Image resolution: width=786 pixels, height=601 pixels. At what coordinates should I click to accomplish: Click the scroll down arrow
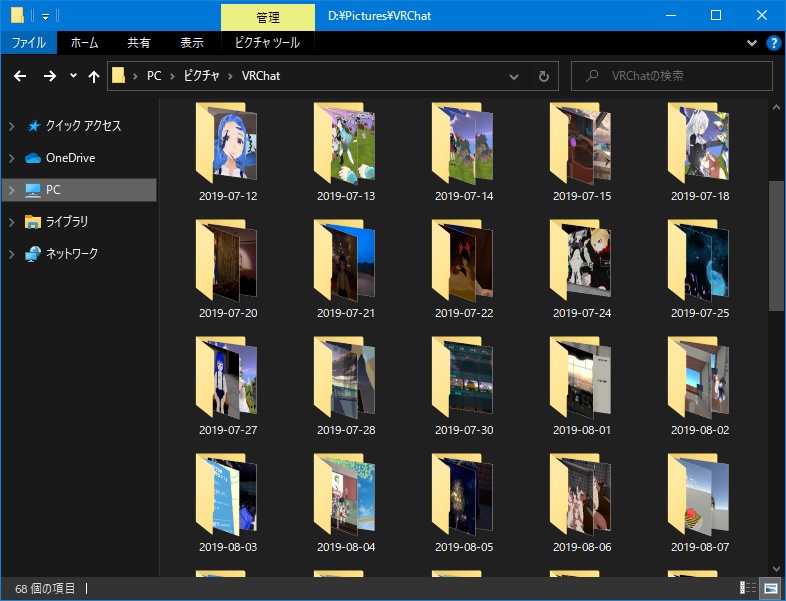coord(776,568)
